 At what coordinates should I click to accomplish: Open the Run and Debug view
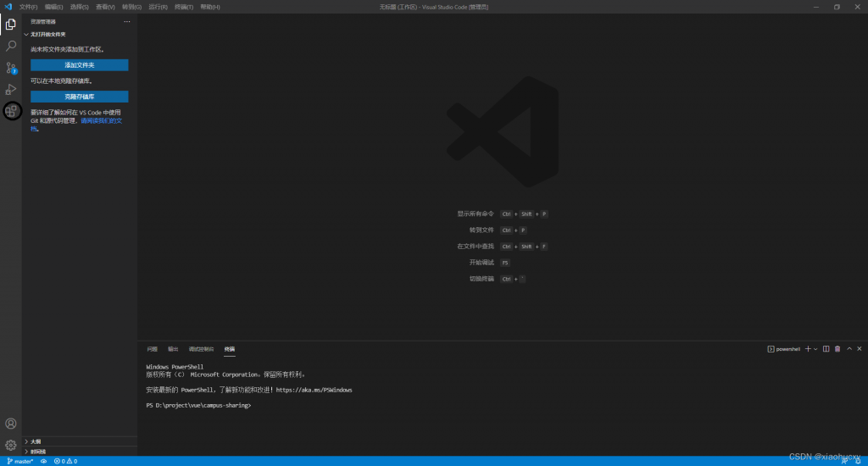pyautogui.click(x=10, y=90)
